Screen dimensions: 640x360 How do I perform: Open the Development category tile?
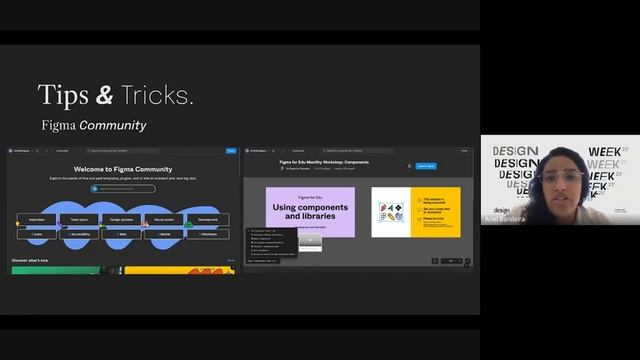click(x=208, y=220)
